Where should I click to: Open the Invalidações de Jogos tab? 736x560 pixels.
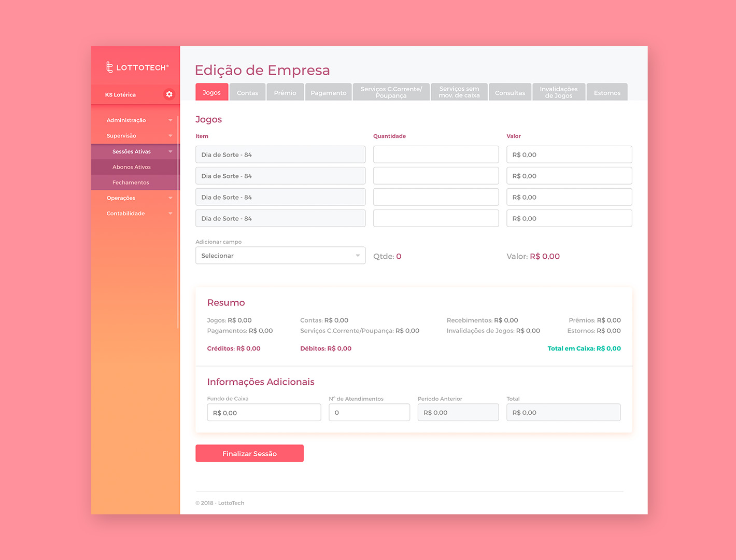[x=559, y=92]
